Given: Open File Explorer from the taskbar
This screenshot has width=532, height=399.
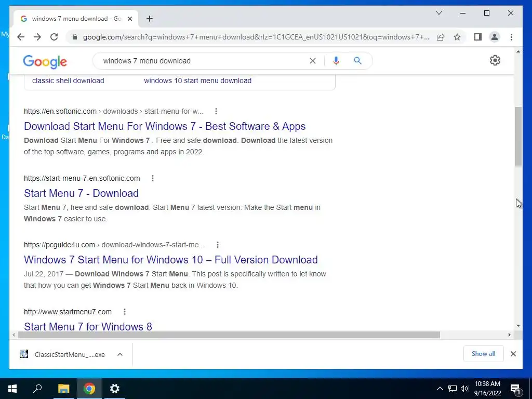Looking at the screenshot, I should coord(63,389).
